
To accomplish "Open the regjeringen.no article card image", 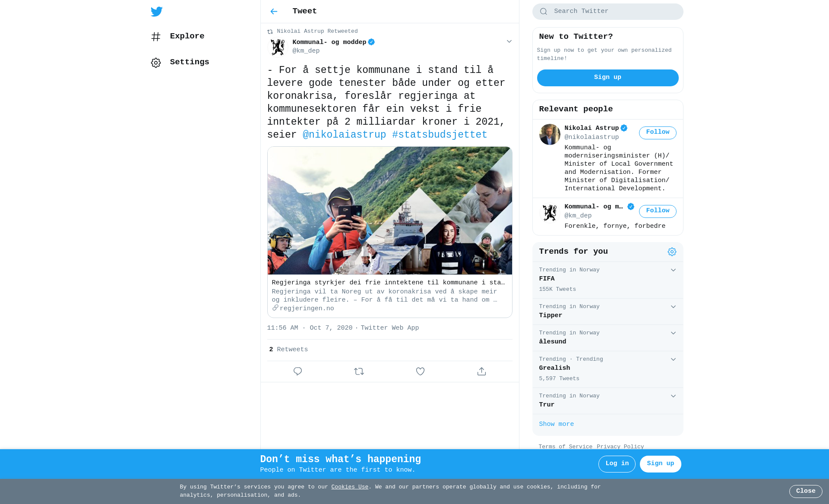I will [x=390, y=211].
